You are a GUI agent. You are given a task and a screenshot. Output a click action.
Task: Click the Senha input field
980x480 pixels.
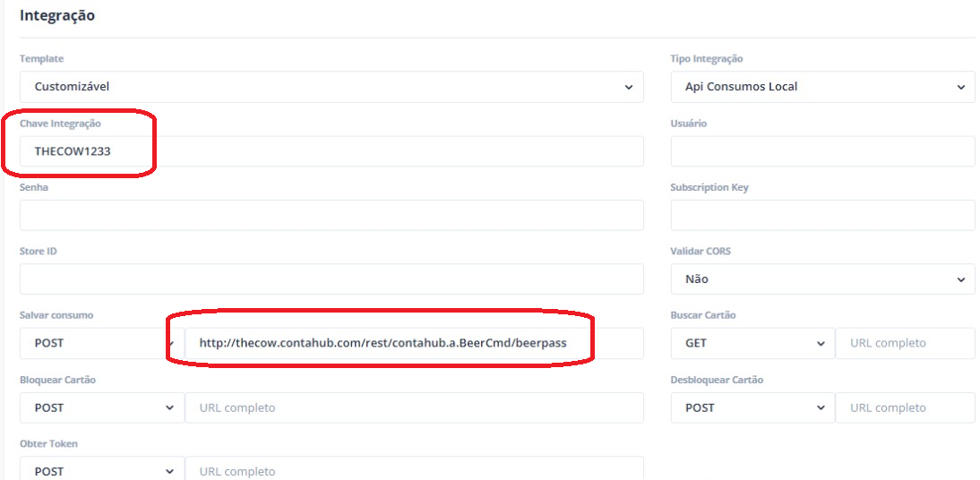pos(331,215)
